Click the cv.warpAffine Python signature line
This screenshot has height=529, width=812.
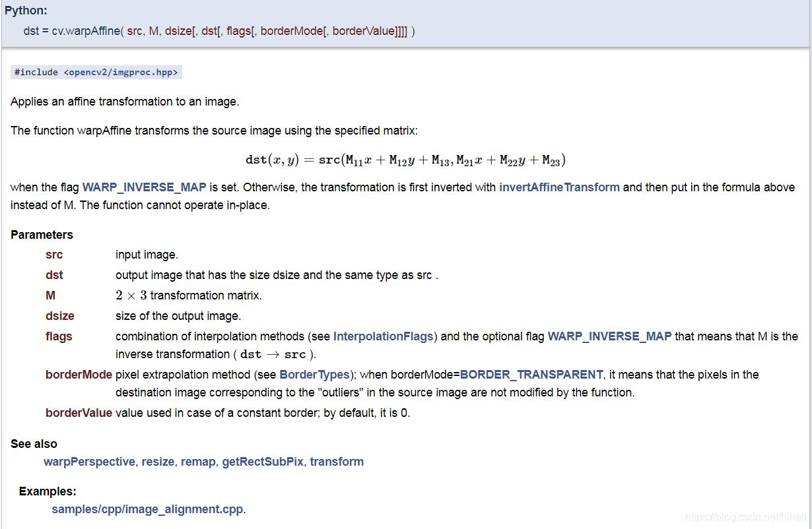pos(219,31)
